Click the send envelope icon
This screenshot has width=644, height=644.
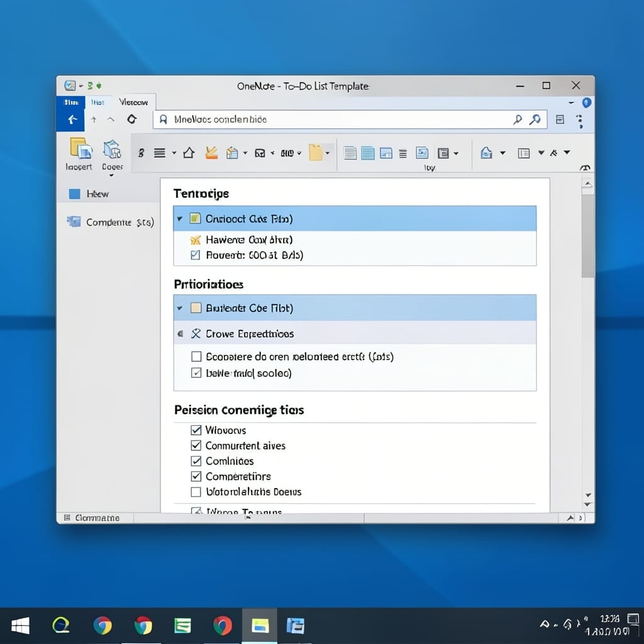(x=486, y=153)
